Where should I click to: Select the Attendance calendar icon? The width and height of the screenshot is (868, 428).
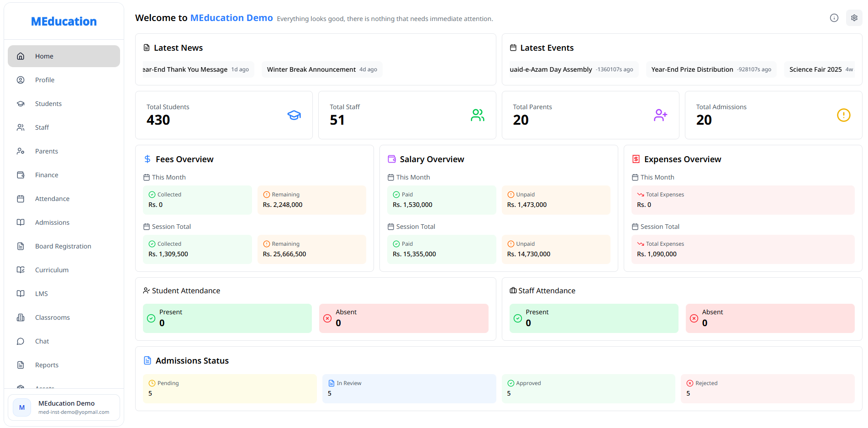coord(21,198)
